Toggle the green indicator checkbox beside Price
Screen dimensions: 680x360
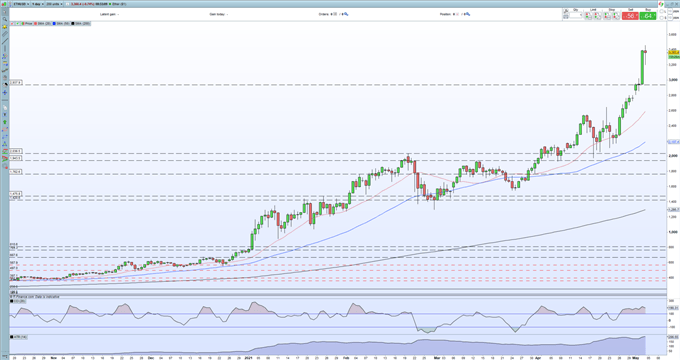point(17,23)
